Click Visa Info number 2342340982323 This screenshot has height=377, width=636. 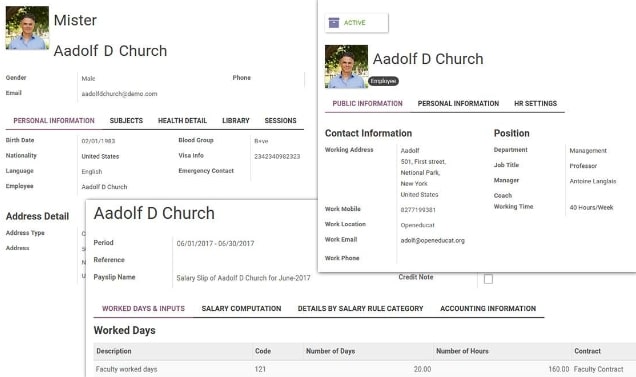point(277,156)
